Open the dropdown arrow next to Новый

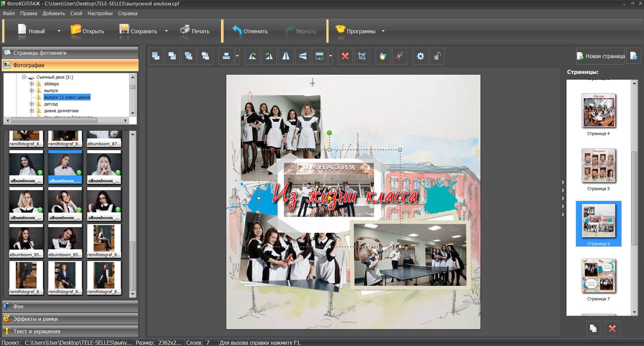coord(59,31)
